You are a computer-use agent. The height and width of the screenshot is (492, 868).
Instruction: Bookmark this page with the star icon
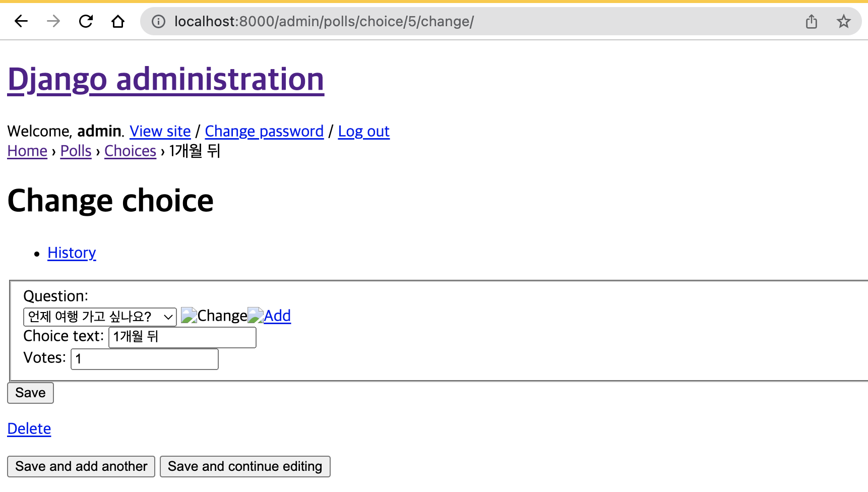(x=843, y=21)
